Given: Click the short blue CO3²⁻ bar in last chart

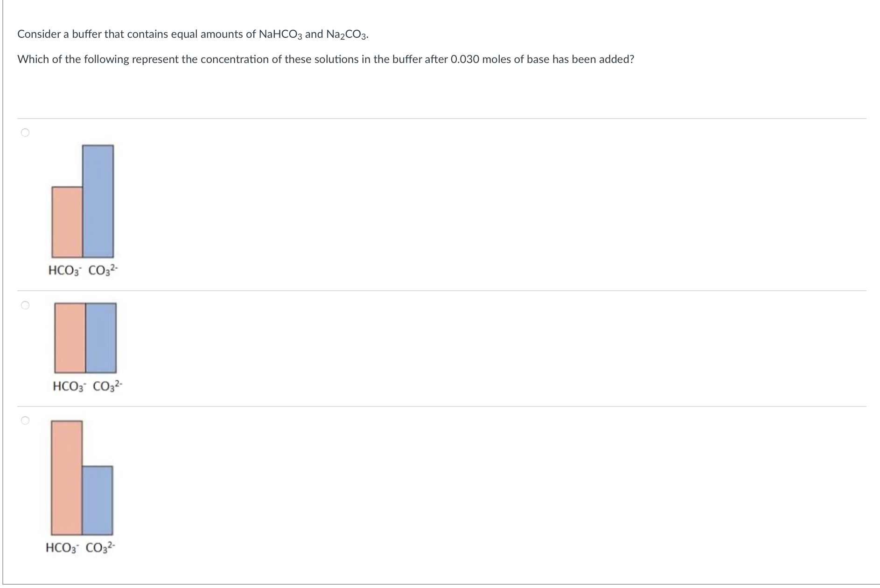Looking at the screenshot, I should click(98, 499).
